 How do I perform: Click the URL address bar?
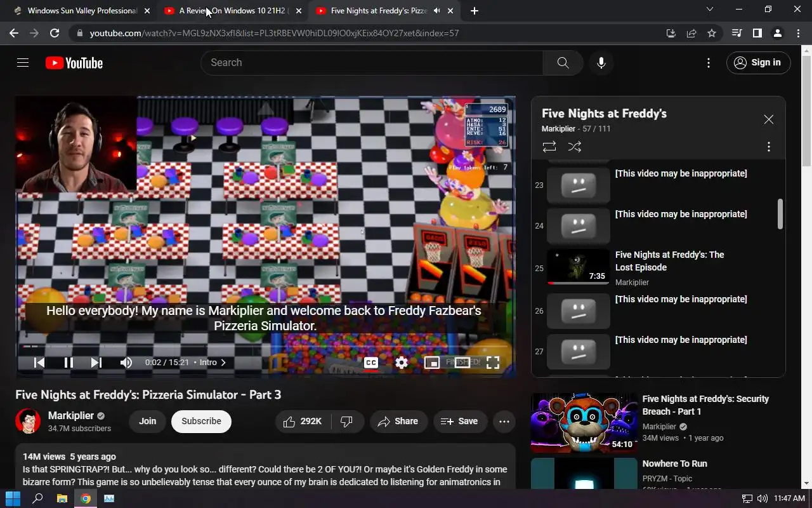(x=368, y=33)
